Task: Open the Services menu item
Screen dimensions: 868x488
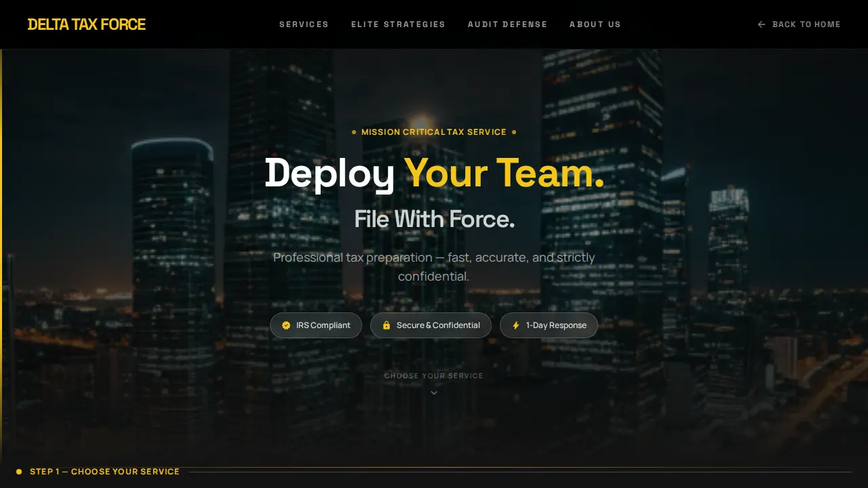Action: click(304, 24)
